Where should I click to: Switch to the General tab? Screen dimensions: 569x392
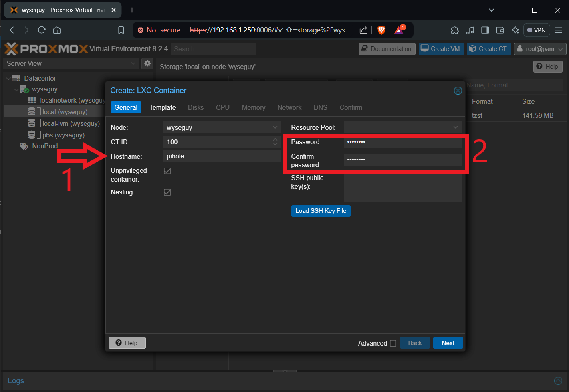coord(126,107)
